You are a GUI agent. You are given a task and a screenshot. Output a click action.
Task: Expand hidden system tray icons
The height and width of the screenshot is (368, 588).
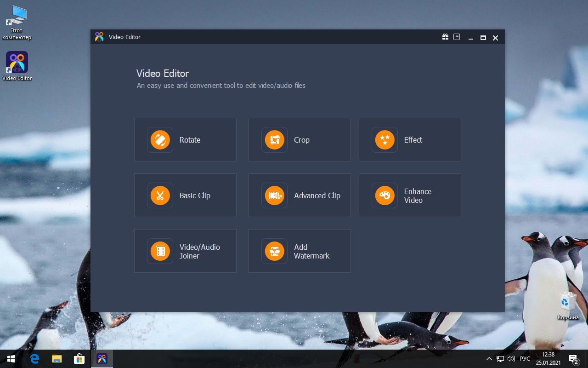(489, 359)
